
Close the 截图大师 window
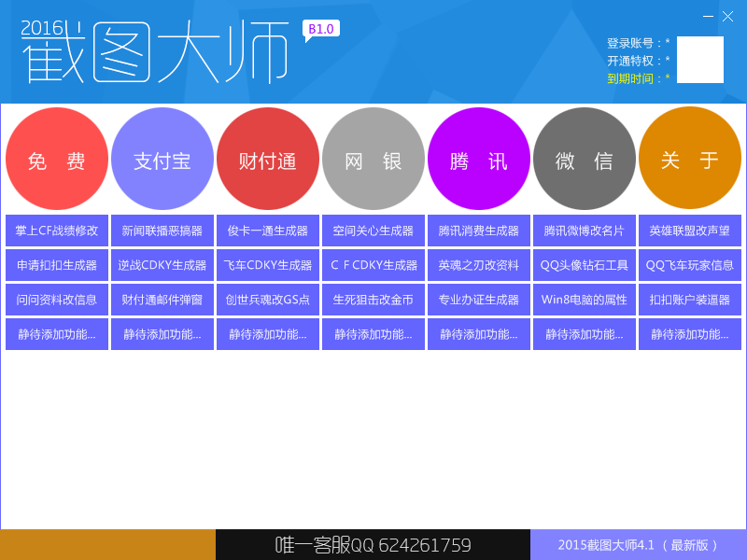[x=727, y=17]
